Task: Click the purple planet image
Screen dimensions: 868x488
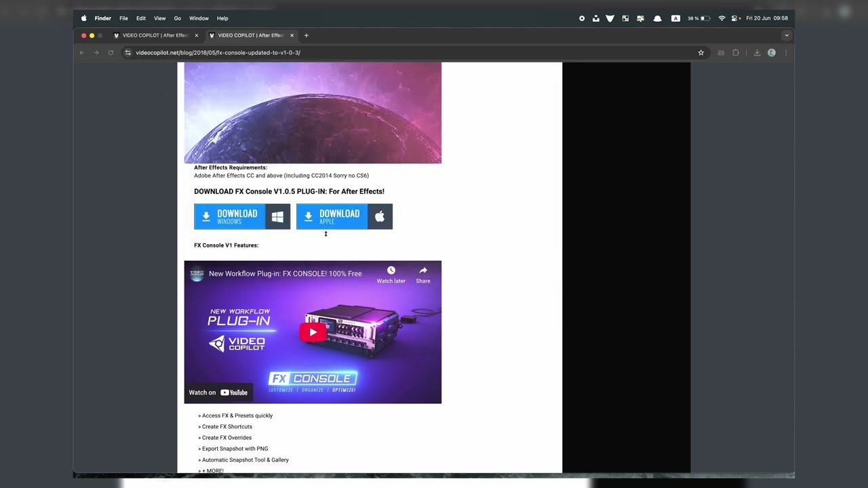Action: point(313,113)
